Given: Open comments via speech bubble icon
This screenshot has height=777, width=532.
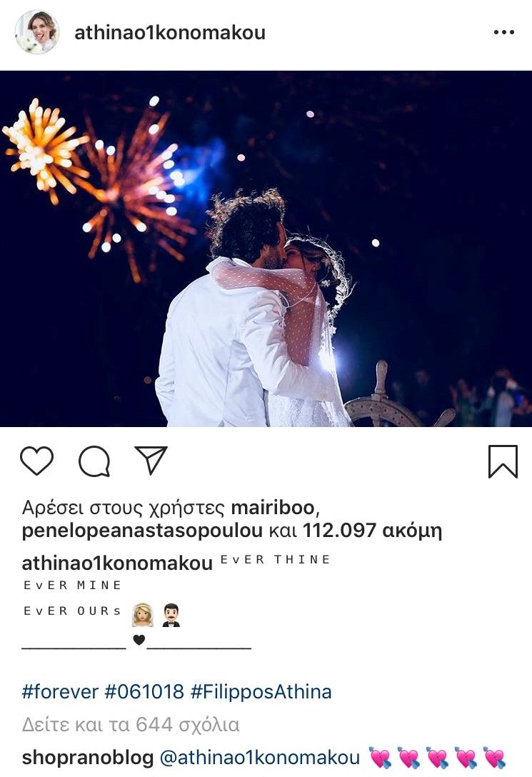Looking at the screenshot, I should (x=94, y=461).
